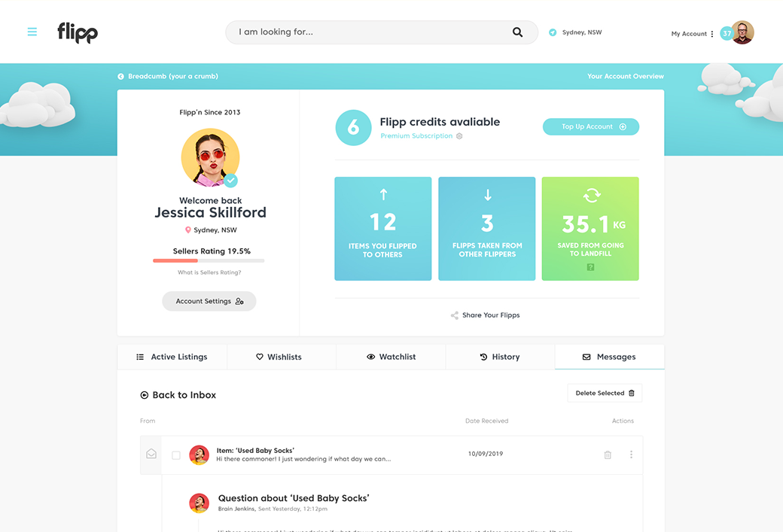The width and height of the screenshot is (783, 532).
Task: Open the message row three-dot actions menu
Action: (x=631, y=454)
